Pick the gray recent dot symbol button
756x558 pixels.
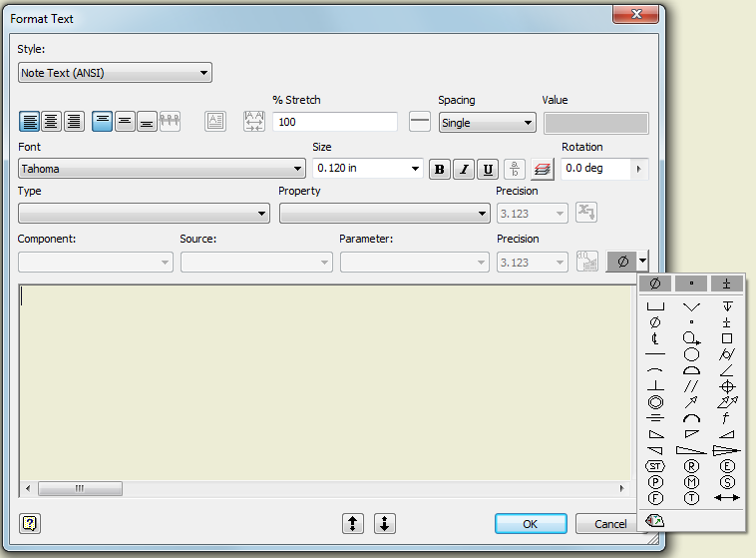(x=691, y=283)
